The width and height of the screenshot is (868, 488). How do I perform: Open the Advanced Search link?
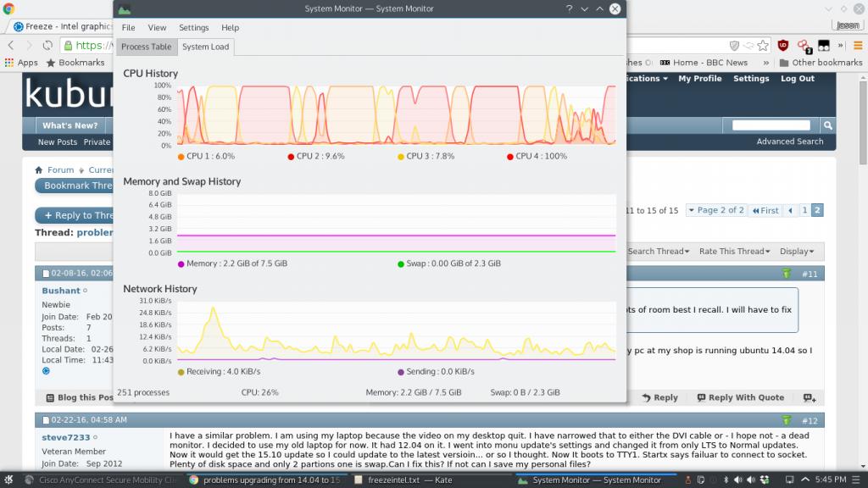tap(789, 142)
